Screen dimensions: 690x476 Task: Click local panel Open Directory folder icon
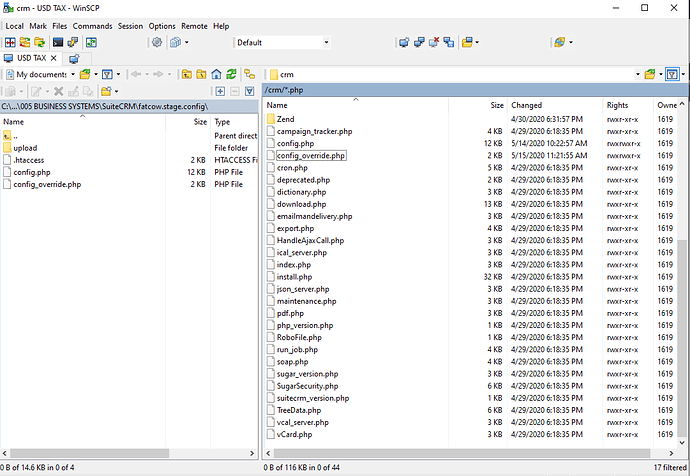click(85, 74)
